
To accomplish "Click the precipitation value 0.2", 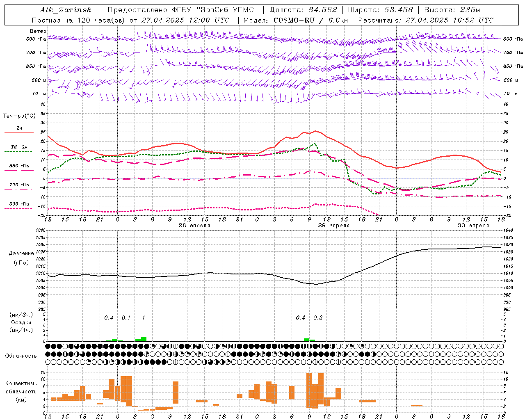I will tap(318, 317).
